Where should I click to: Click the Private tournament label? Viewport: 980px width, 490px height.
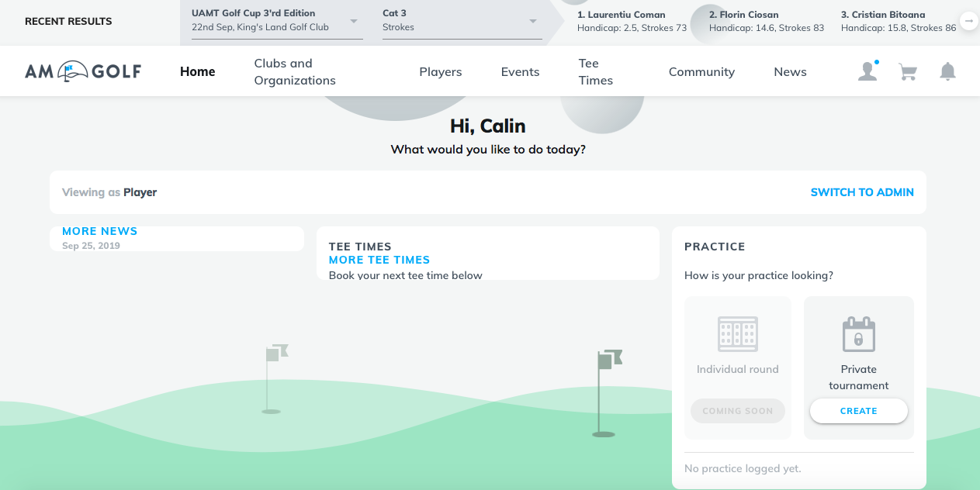pos(859,378)
